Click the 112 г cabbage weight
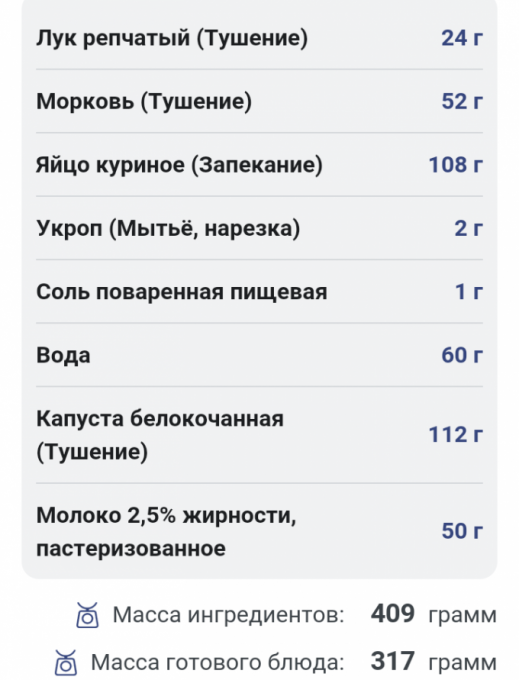The height and width of the screenshot is (680, 519). click(456, 435)
